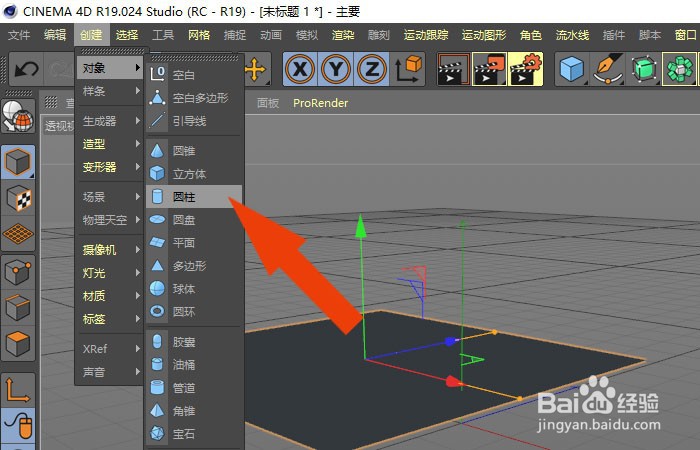This screenshot has width=700, height=450.
Task: Click the Make Editable globe icon
Action: [x=18, y=116]
